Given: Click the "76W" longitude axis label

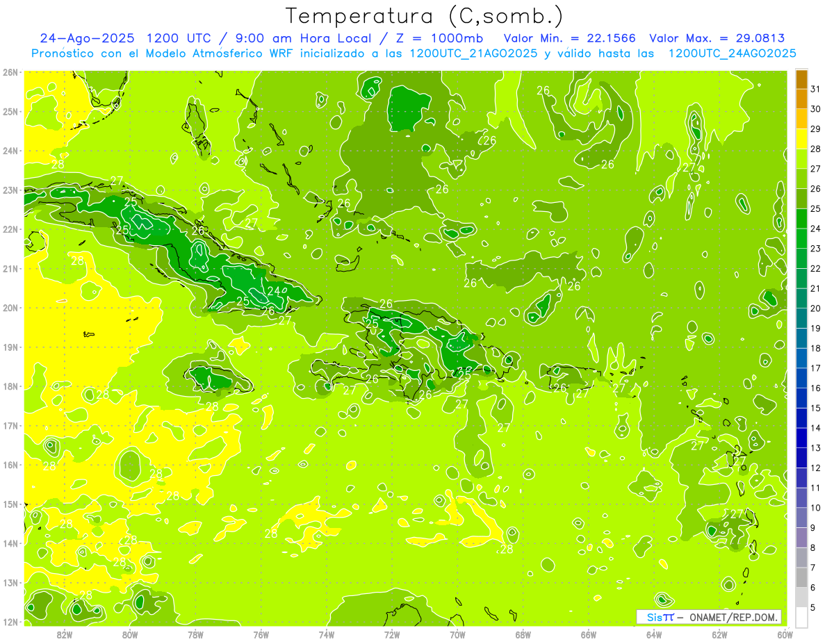Looking at the screenshot, I should coord(261,634).
